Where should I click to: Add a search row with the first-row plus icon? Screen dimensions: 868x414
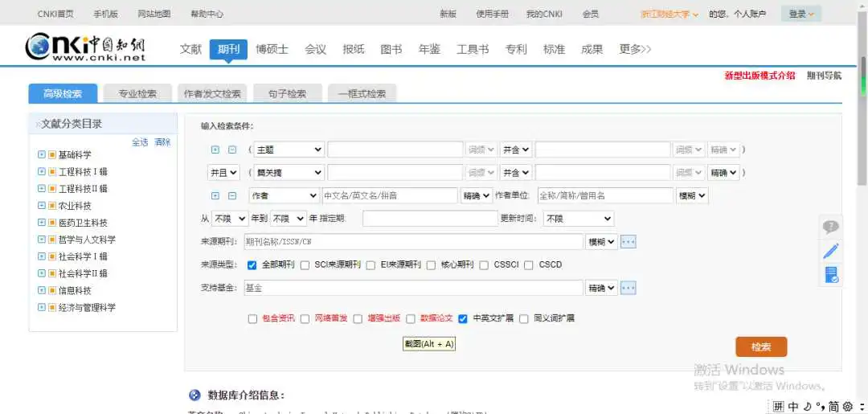(215, 150)
